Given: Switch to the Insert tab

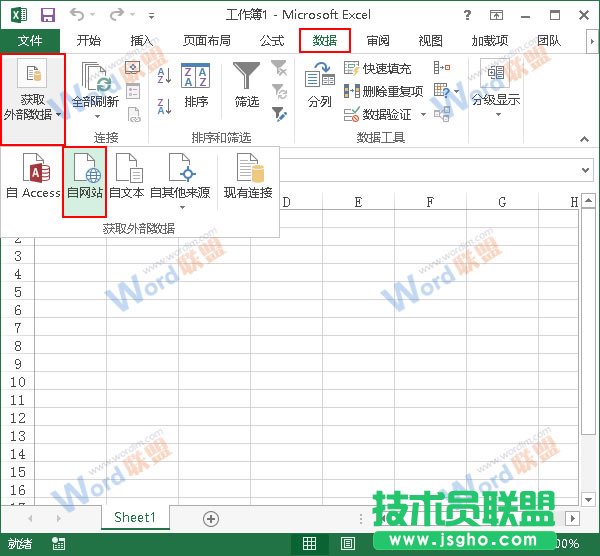Looking at the screenshot, I should pos(142,40).
